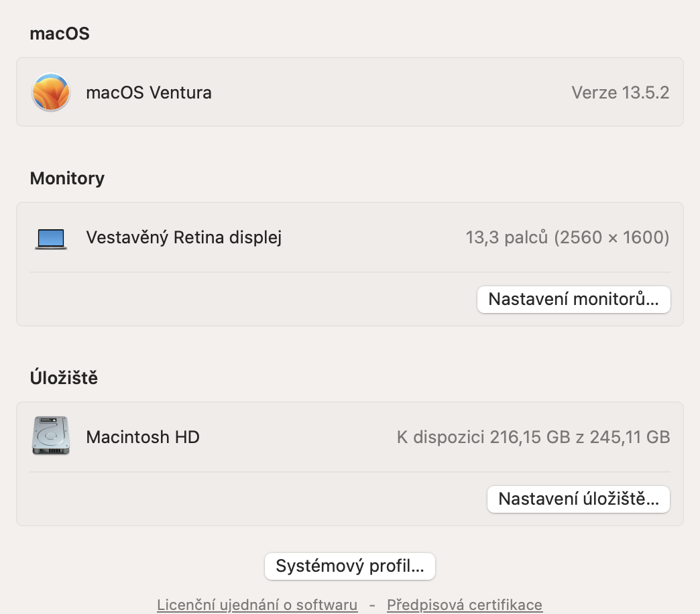Click the Verze 13.5.2 version label

(x=620, y=93)
